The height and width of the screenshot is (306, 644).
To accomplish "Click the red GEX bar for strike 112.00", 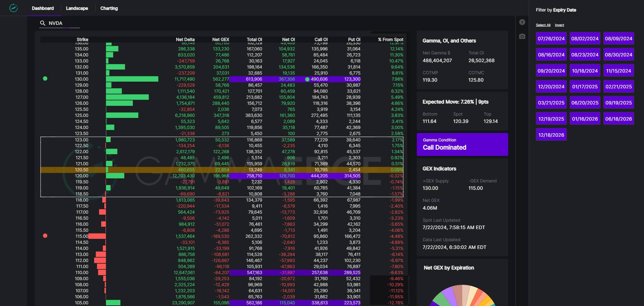I will [x=100, y=261].
